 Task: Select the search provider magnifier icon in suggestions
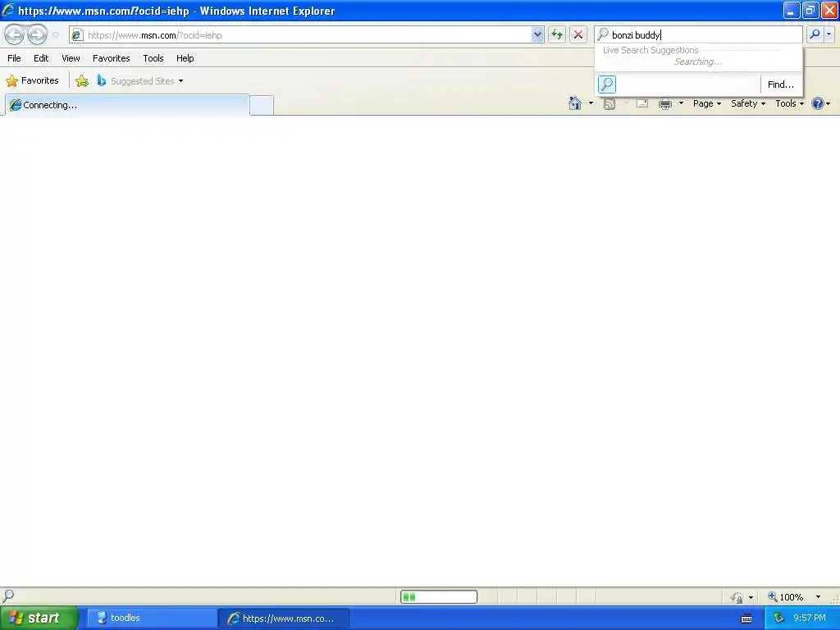(x=607, y=84)
